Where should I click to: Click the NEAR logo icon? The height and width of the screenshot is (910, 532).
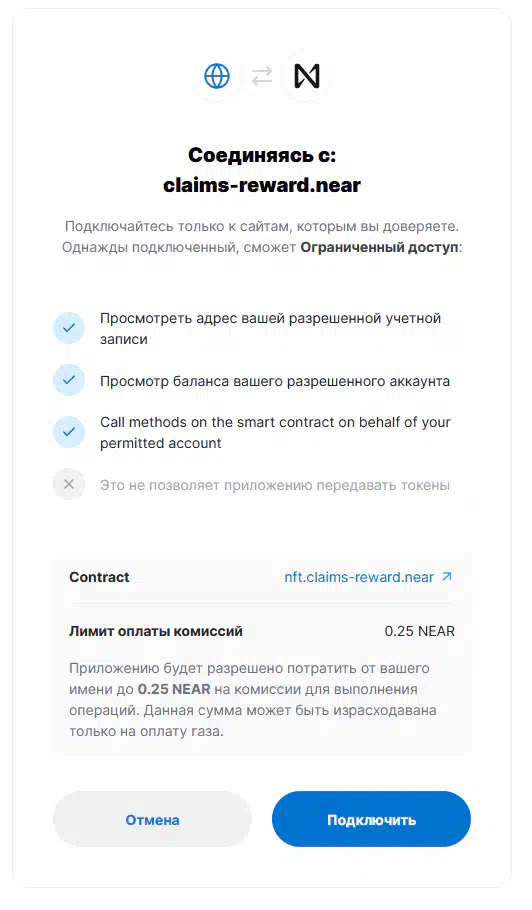pos(307,76)
